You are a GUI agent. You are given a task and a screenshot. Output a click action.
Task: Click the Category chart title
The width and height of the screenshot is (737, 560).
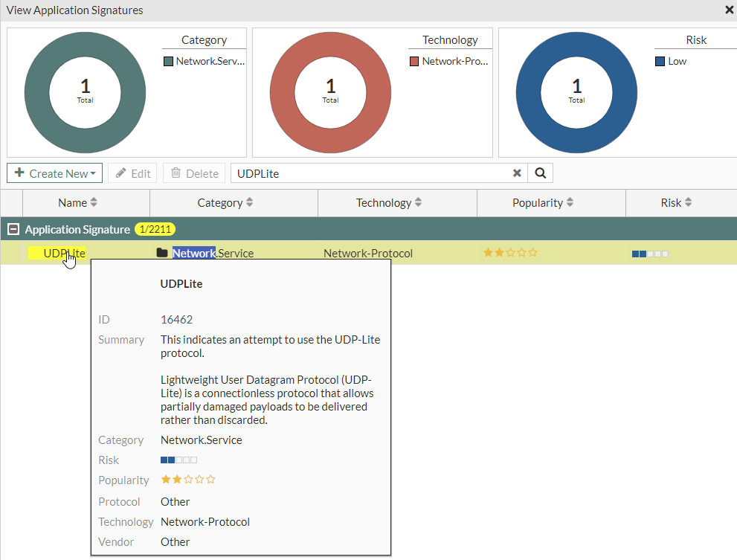pos(204,40)
